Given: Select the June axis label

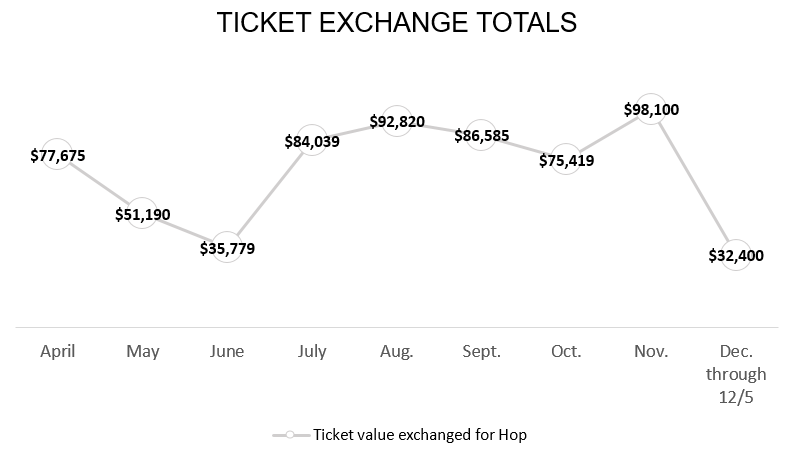Looking at the screenshot, I should point(227,351).
